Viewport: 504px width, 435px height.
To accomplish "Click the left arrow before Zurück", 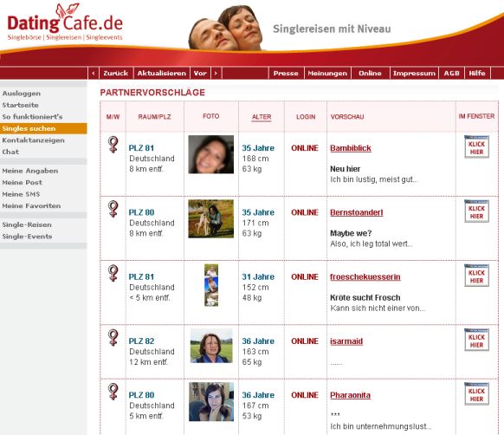I will click(x=94, y=73).
